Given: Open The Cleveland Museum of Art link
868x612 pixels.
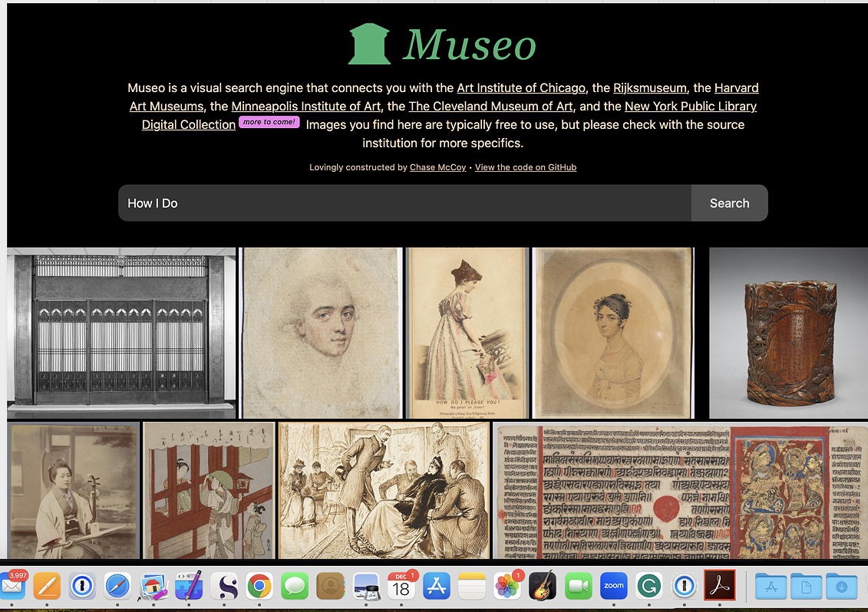Looking at the screenshot, I should click(x=490, y=107).
